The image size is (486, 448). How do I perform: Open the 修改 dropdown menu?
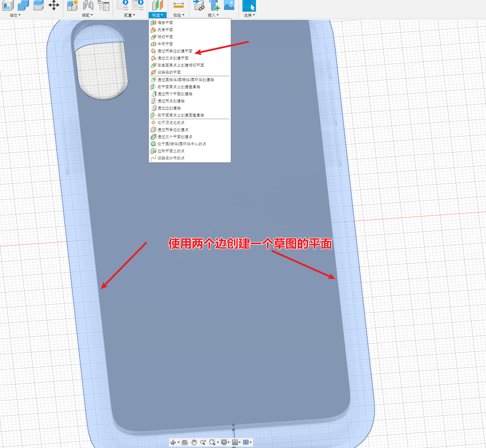point(15,15)
